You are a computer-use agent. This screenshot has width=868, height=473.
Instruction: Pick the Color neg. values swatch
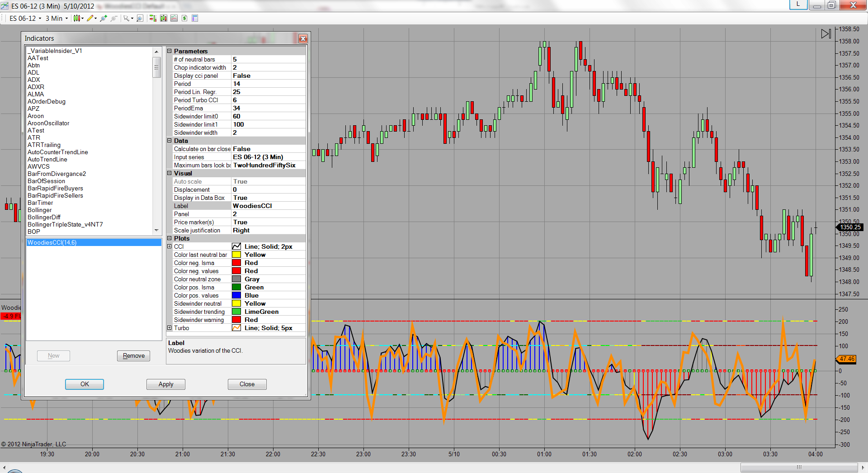pyautogui.click(x=236, y=271)
